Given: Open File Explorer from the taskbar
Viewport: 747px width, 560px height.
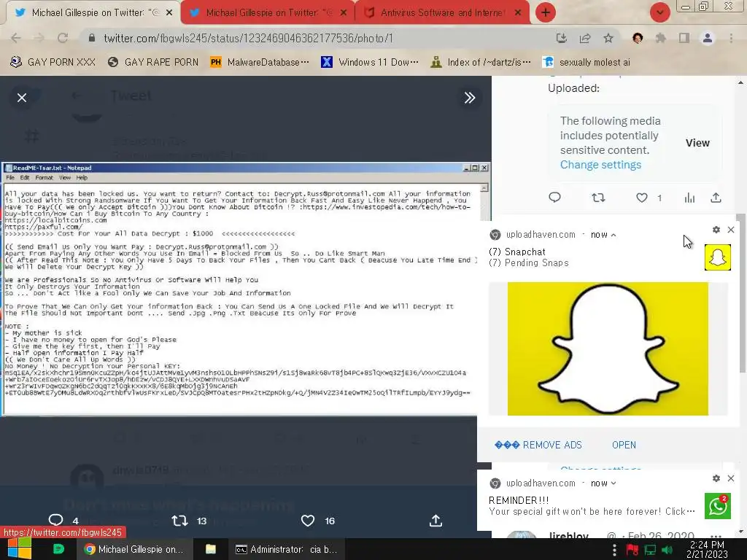Looking at the screenshot, I should click(x=211, y=549).
